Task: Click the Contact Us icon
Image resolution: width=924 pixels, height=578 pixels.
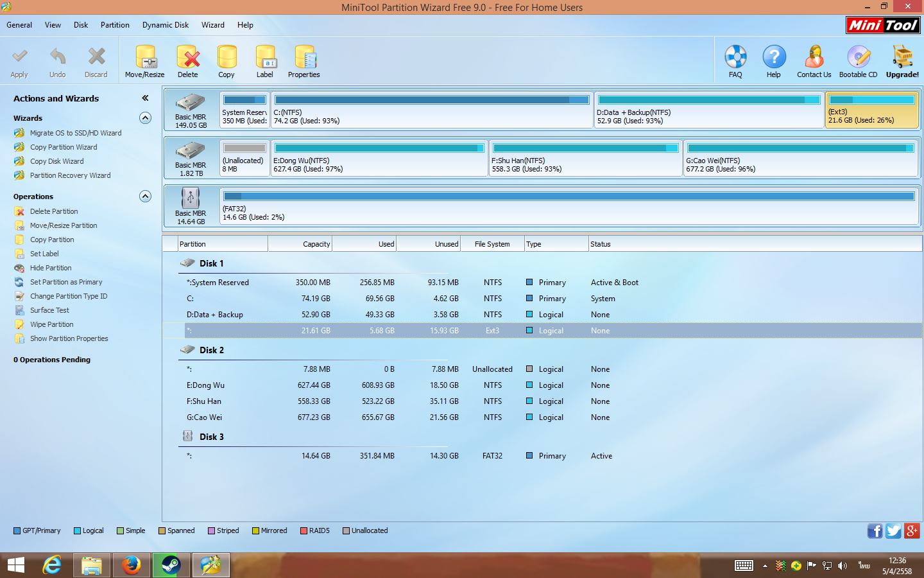Action: [x=814, y=57]
